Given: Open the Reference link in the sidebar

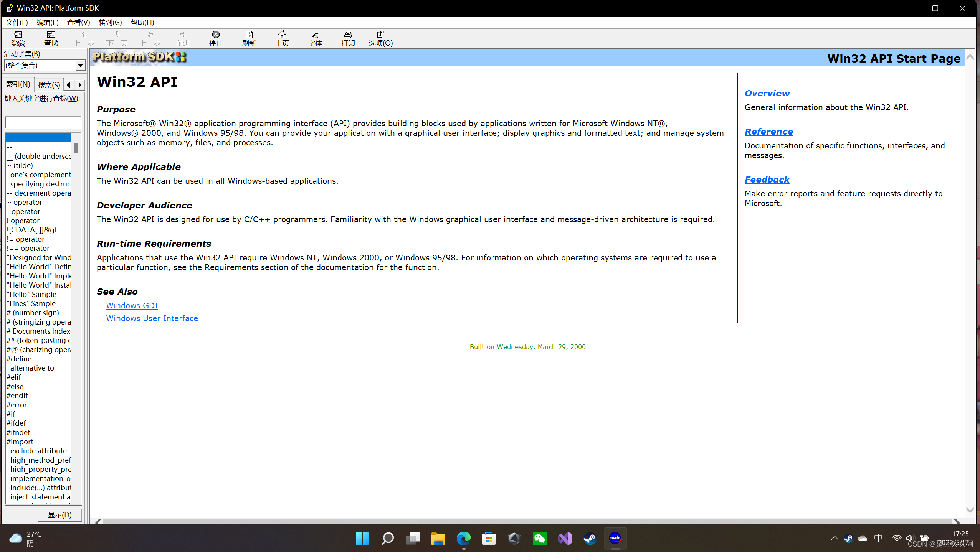Looking at the screenshot, I should (x=768, y=132).
